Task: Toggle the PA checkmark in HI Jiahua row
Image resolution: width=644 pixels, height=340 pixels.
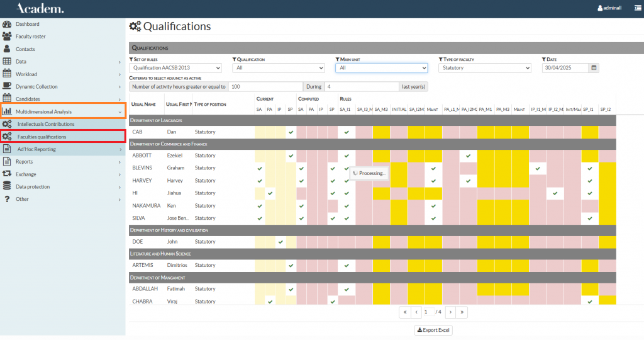Action: 270,193
